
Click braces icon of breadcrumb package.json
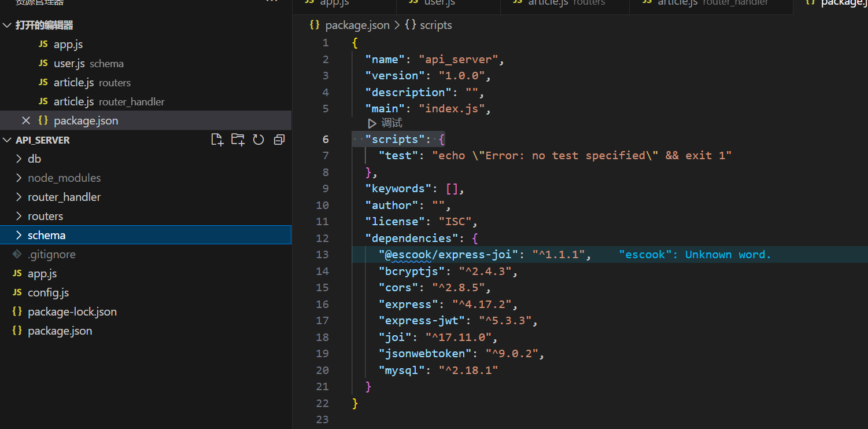315,25
